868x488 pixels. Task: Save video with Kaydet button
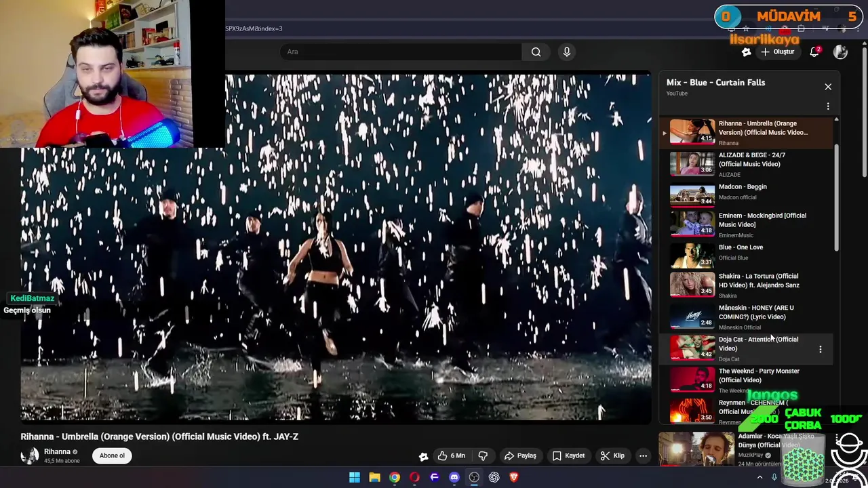click(568, 455)
